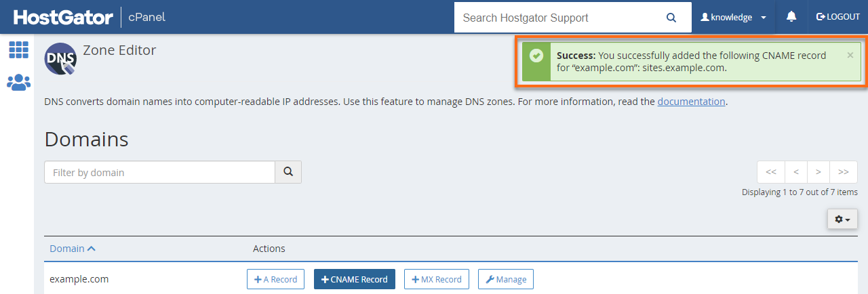Go to the next page with > button
Image resolution: width=868 pixels, height=294 pixels.
(x=818, y=172)
